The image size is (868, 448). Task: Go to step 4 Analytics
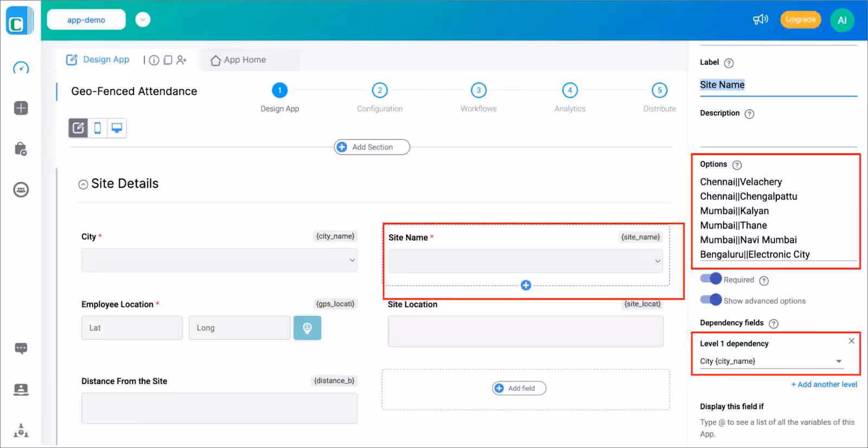click(x=570, y=91)
